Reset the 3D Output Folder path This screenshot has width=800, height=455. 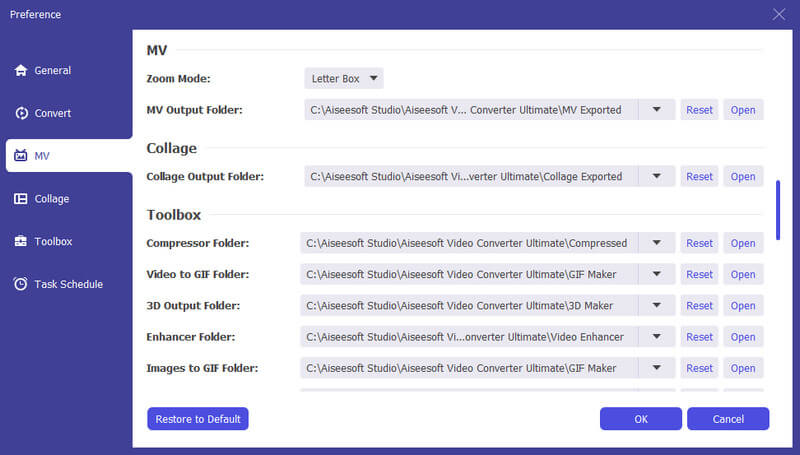[x=699, y=306]
